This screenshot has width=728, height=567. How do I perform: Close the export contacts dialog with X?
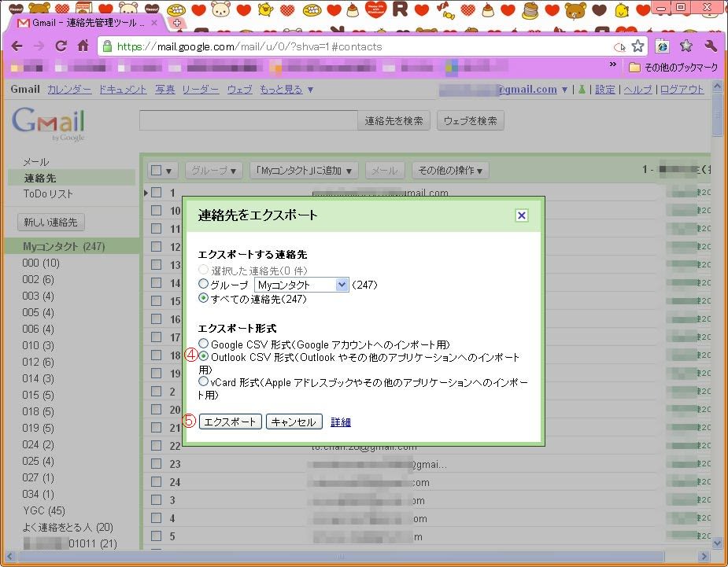click(521, 215)
